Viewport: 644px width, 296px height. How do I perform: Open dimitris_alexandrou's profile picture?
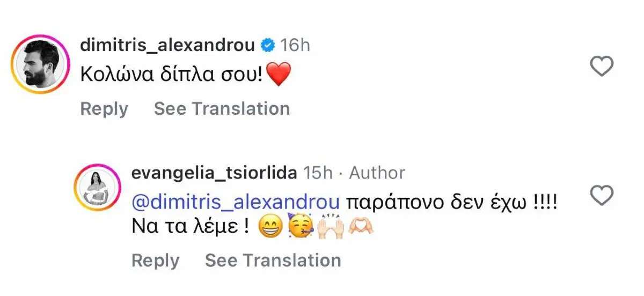click(x=42, y=64)
